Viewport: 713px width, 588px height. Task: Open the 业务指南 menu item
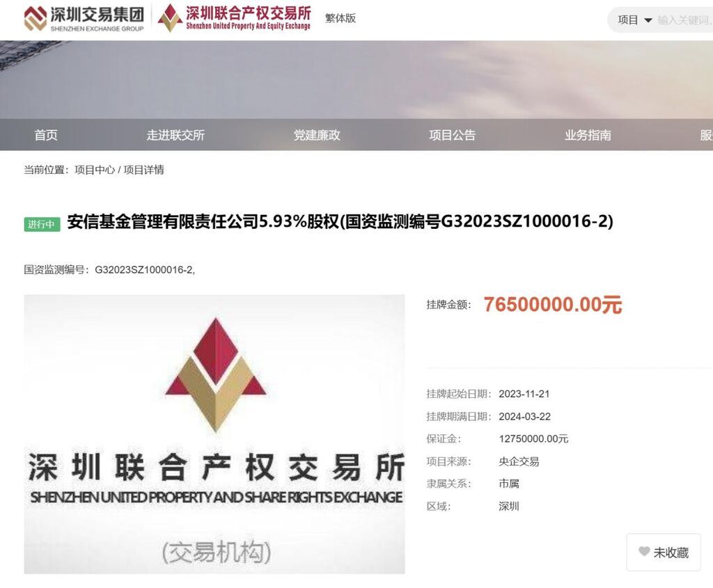pyautogui.click(x=588, y=135)
